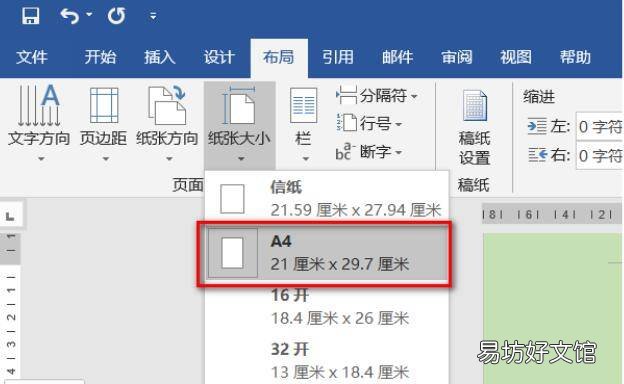Click the 纸张大小 paper size icon
624x384 pixels.
[x=239, y=106]
